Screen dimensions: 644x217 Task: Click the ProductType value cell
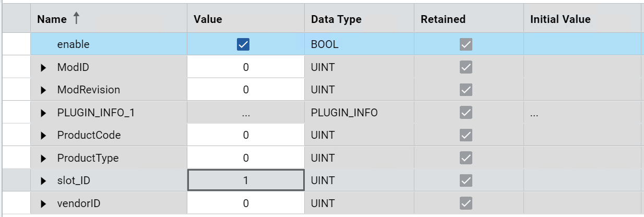pos(246,158)
